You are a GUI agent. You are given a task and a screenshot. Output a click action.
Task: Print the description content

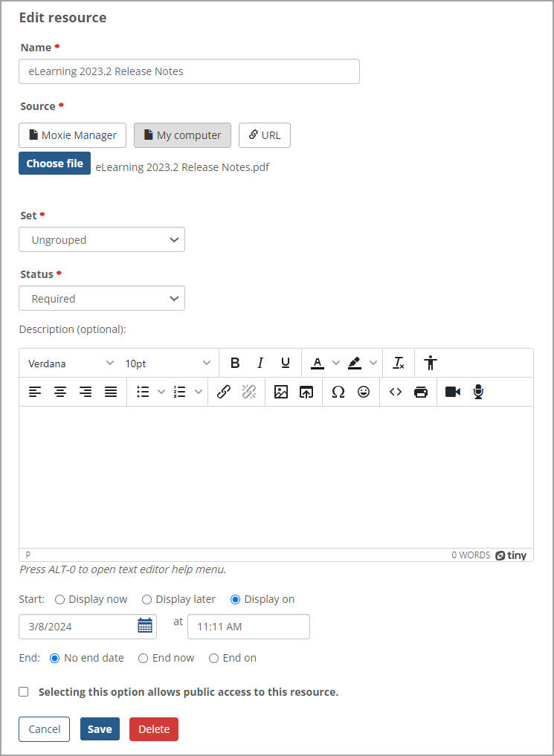pos(421,392)
